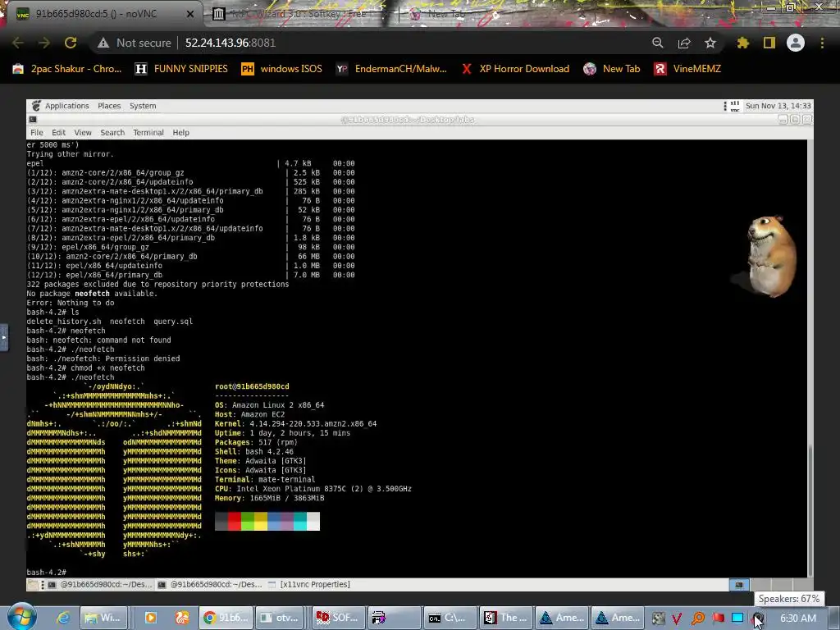Open XP Horror Download bookmark
This screenshot has height=630, width=840.
point(515,69)
